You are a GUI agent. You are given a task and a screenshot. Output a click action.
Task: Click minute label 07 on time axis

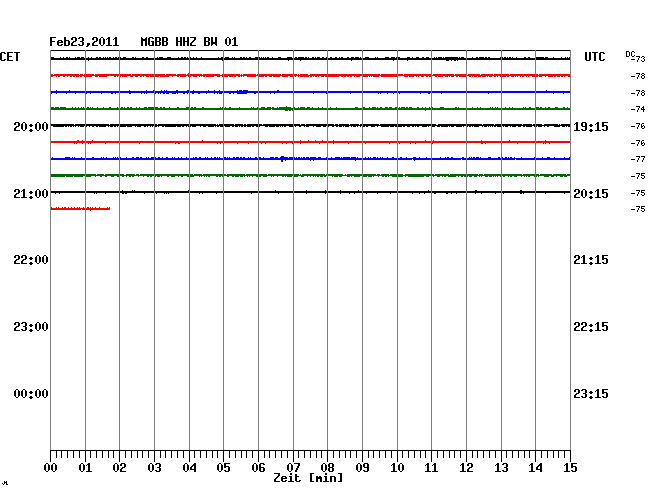click(x=293, y=468)
